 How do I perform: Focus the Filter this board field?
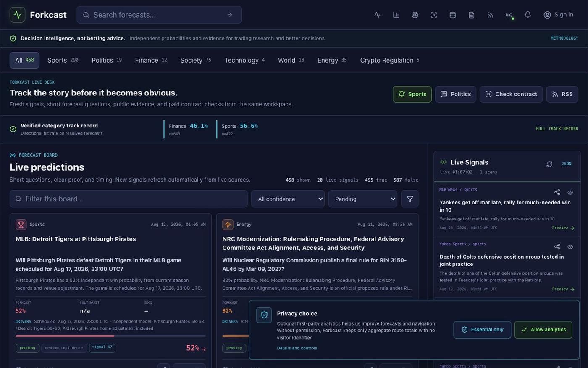pyautogui.click(x=129, y=199)
